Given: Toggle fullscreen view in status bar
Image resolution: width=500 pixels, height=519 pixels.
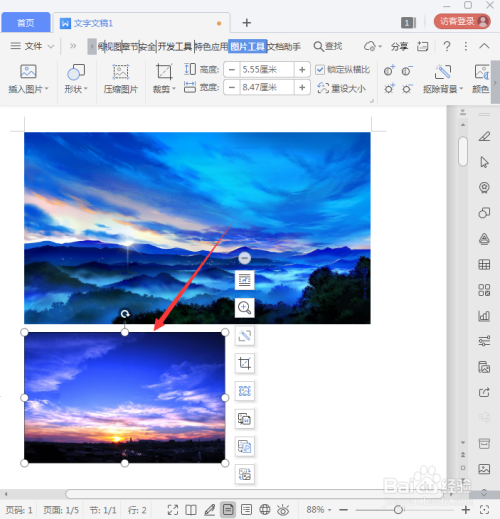Looking at the screenshot, I should (173, 510).
